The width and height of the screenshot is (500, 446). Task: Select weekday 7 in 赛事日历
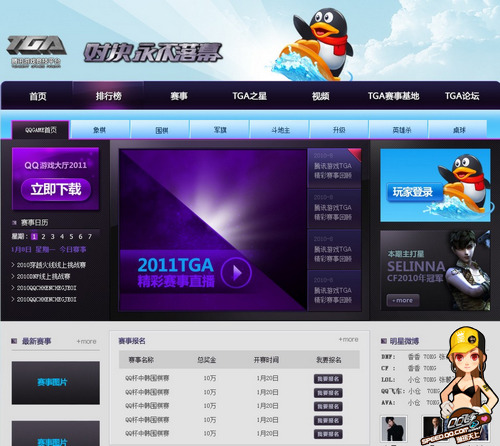click(90, 236)
